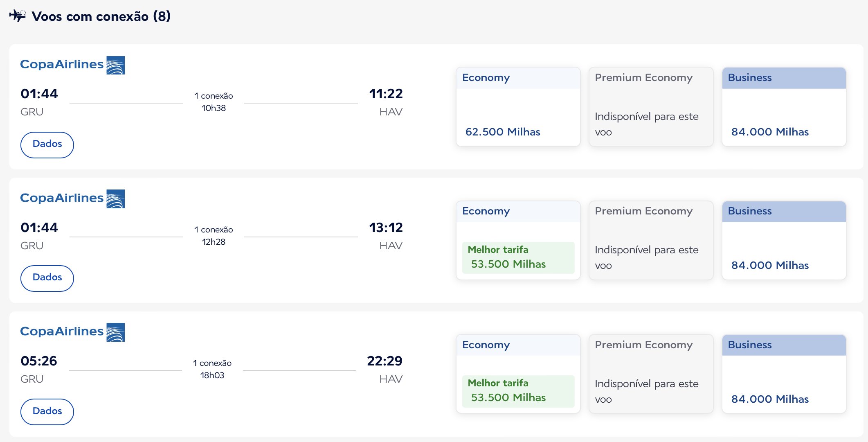This screenshot has width=868, height=442.
Task: Select Business 84.000 Milhas on 18h03 flight
Action: pyautogui.click(x=784, y=374)
